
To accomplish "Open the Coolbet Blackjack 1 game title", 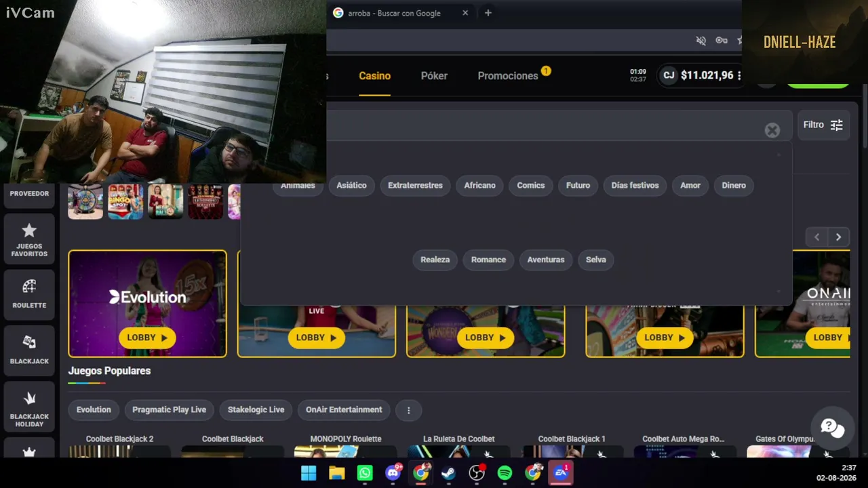I will [x=572, y=439].
